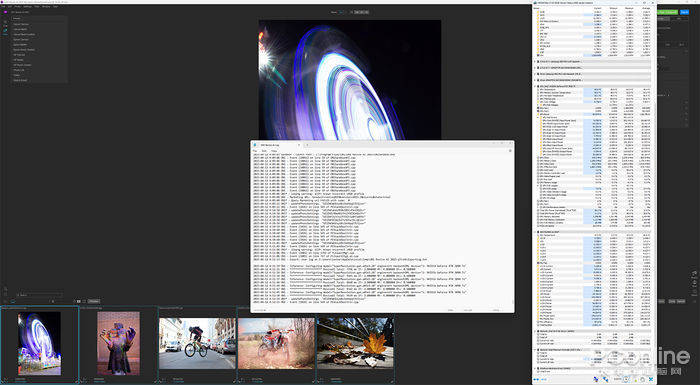Click the clock icon in HWiNFO bottom toolbar

pyautogui.click(x=625, y=380)
